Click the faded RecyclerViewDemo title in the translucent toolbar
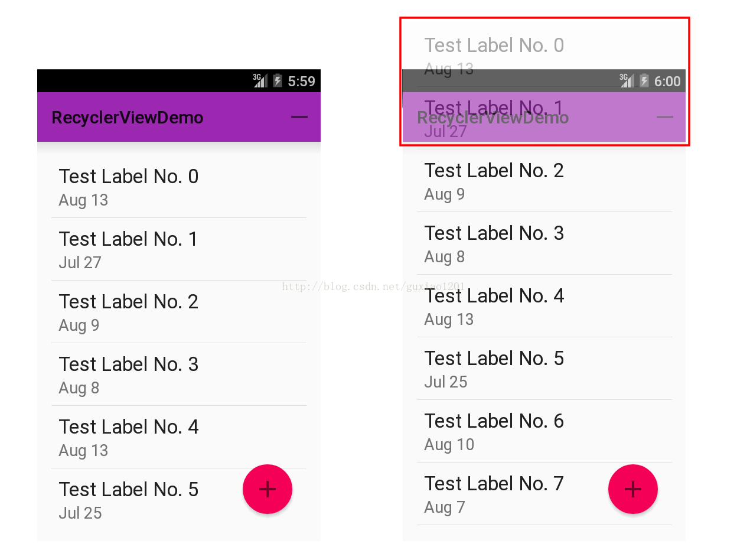This screenshot has width=737, height=560. [493, 118]
